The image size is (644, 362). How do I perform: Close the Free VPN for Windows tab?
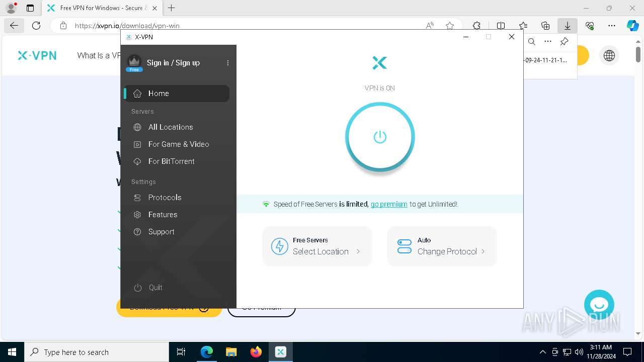(154, 8)
